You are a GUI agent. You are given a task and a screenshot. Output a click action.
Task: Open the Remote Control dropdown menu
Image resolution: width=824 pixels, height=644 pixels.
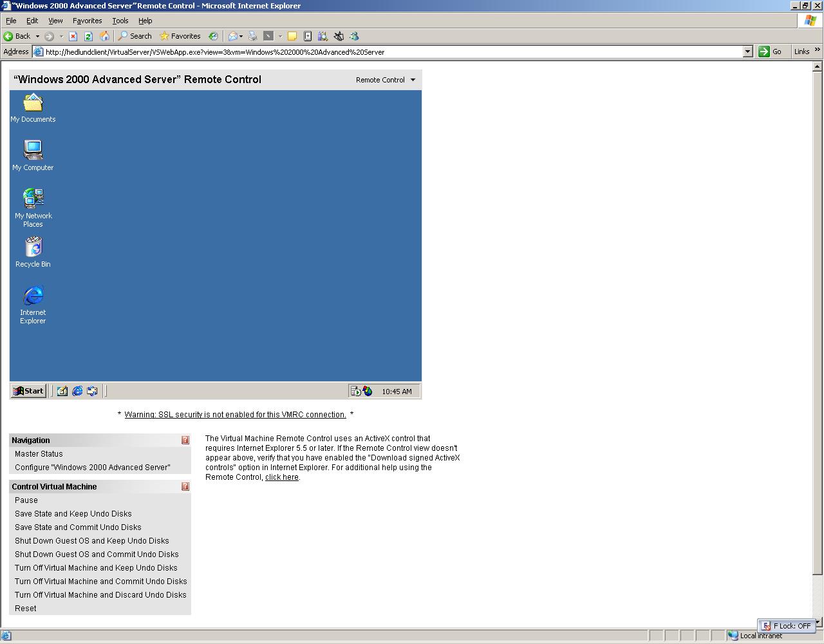coord(386,80)
